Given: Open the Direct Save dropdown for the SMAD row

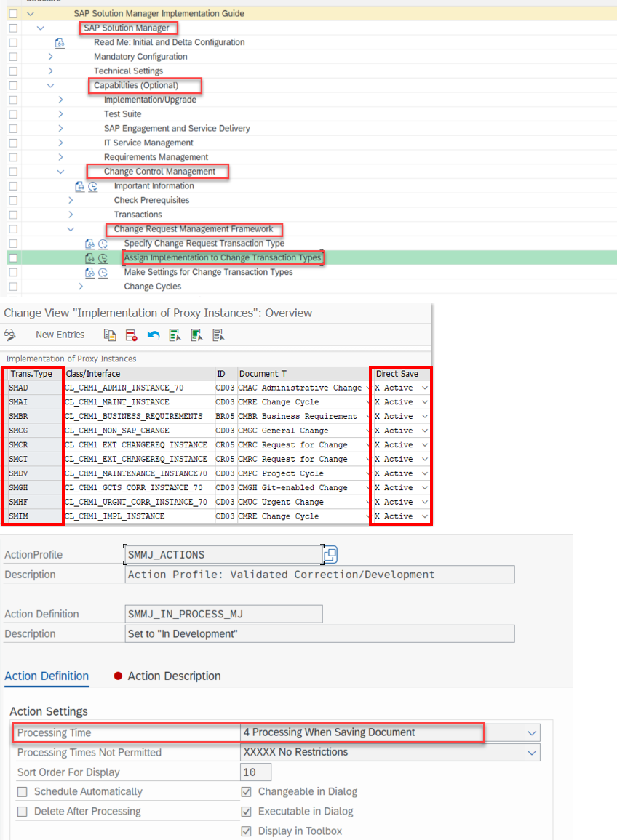Looking at the screenshot, I should click(425, 388).
